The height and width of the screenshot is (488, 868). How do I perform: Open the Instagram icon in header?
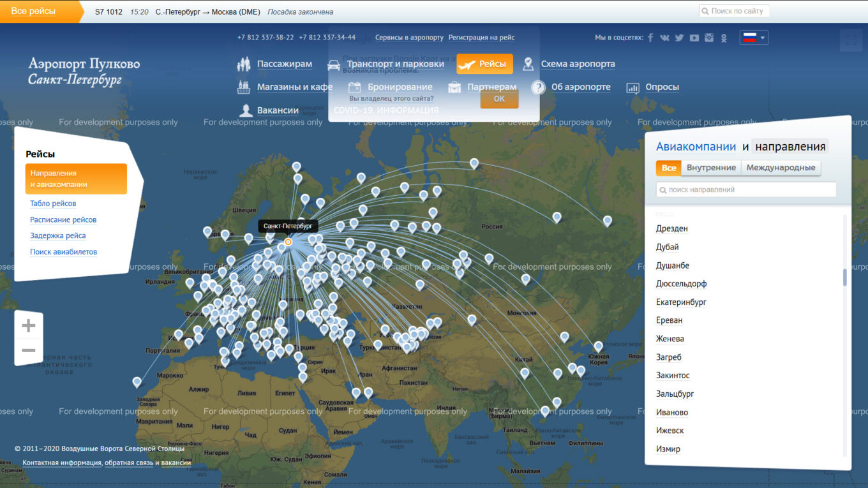pos(709,38)
